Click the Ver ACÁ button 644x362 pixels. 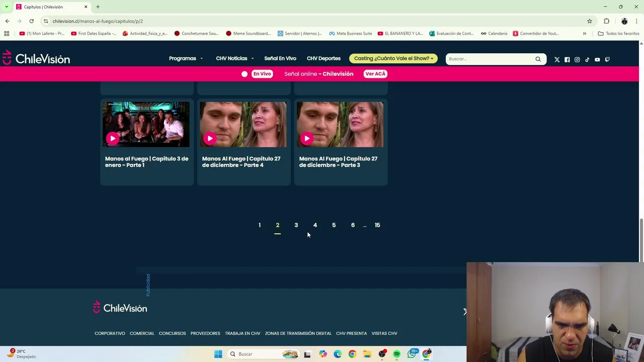[375, 74]
